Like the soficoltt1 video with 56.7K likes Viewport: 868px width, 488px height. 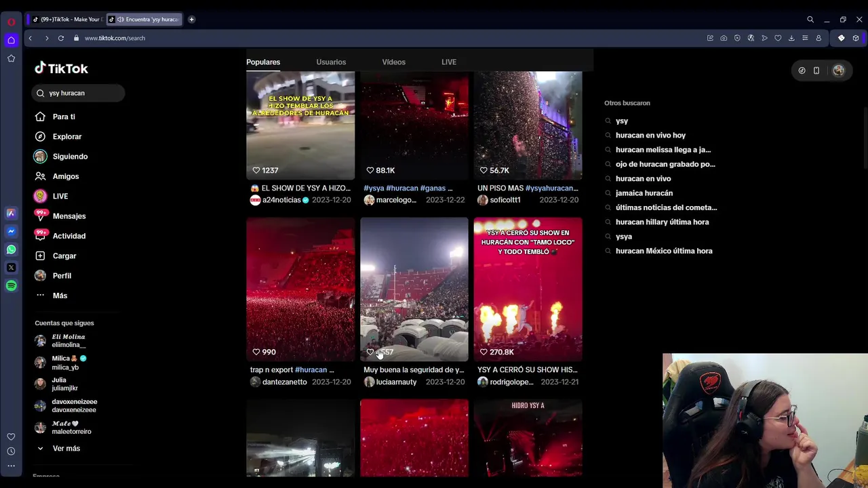pyautogui.click(x=484, y=170)
